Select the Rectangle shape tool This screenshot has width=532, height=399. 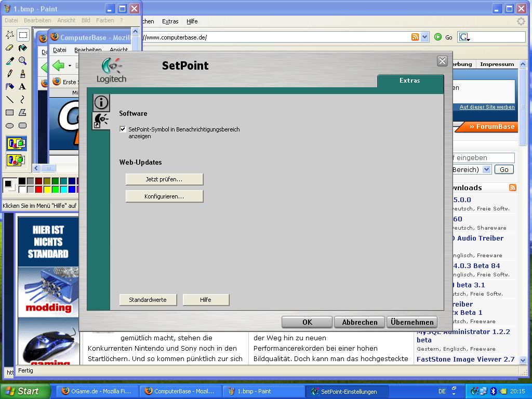click(x=10, y=112)
